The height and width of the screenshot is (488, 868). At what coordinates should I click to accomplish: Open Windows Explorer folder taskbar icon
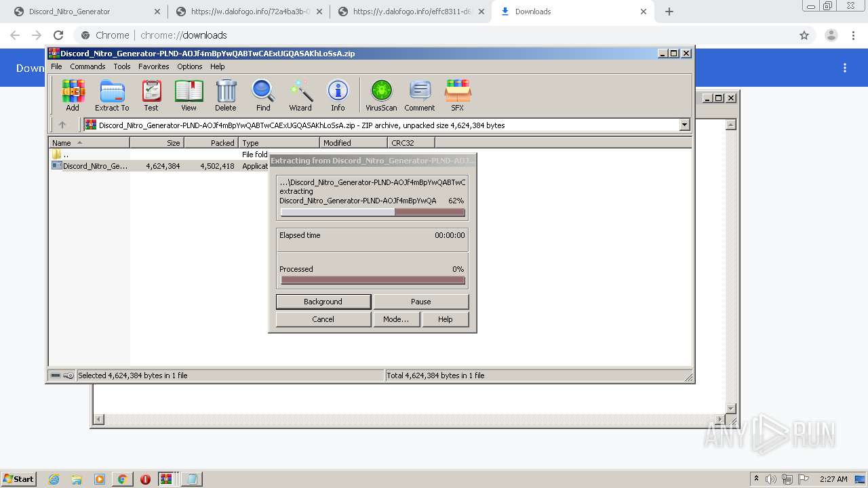(x=77, y=479)
